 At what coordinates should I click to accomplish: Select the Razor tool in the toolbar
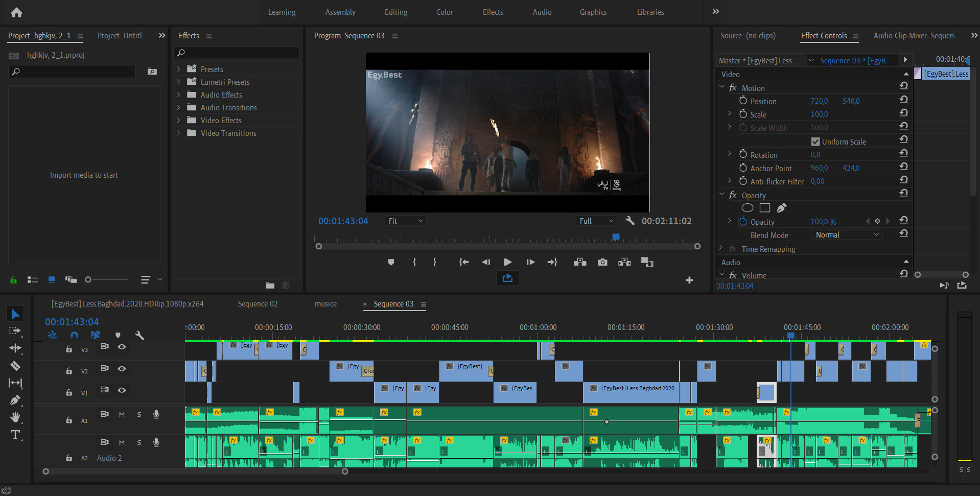[x=15, y=366]
